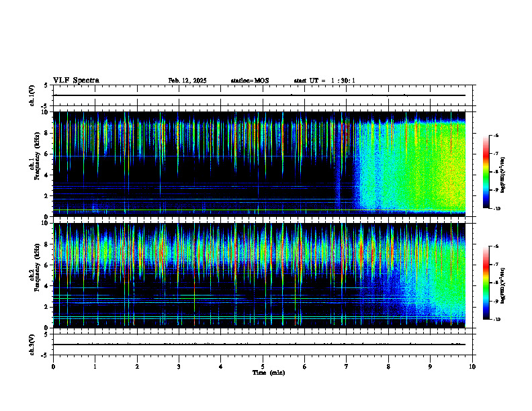Click the "ch.1(V)" axis label of the top waveform panel
This screenshot has width=532, height=411.
tap(32, 95)
